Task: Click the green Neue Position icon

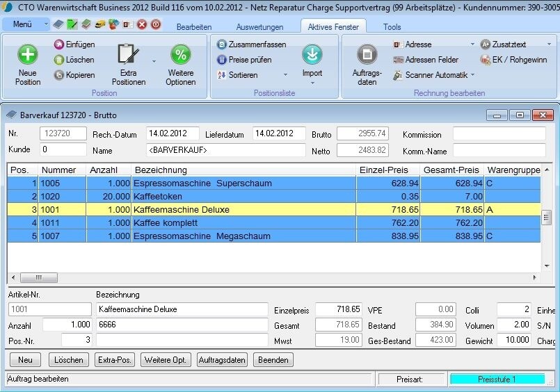Action: tap(28, 55)
